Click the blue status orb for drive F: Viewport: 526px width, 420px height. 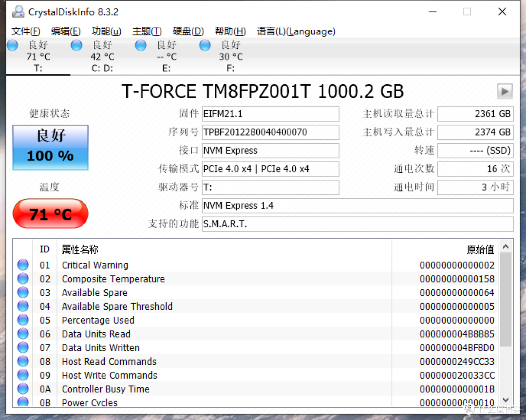205,45
